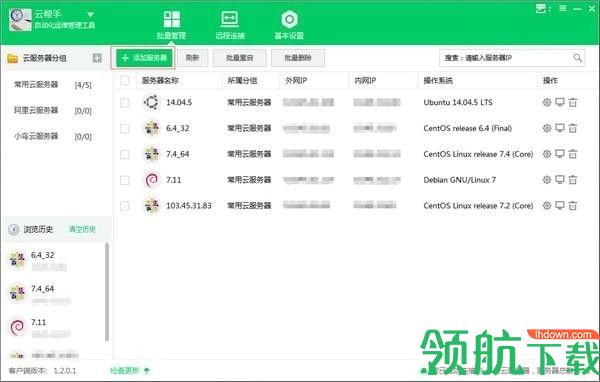Open settings gear for server 6.4_32
The width and height of the screenshot is (600, 382).
click(x=547, y=128)
